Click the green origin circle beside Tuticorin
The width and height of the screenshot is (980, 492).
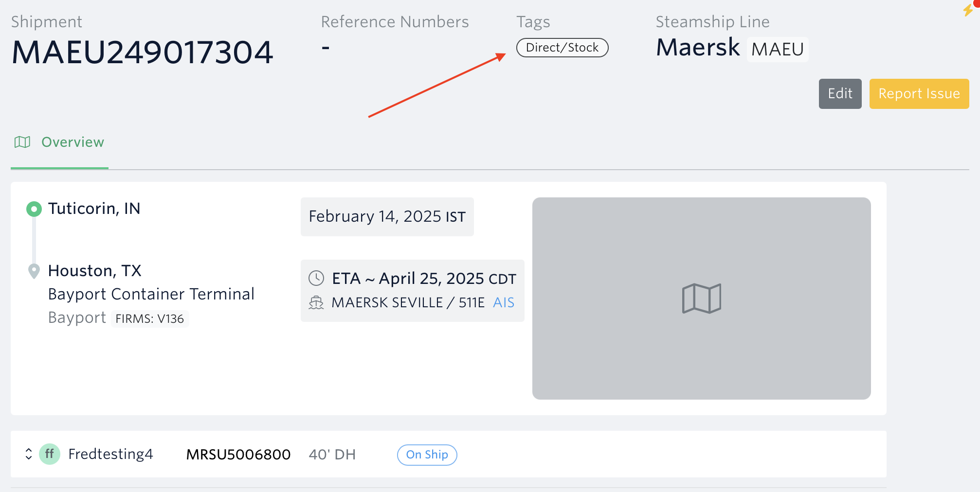34,209
